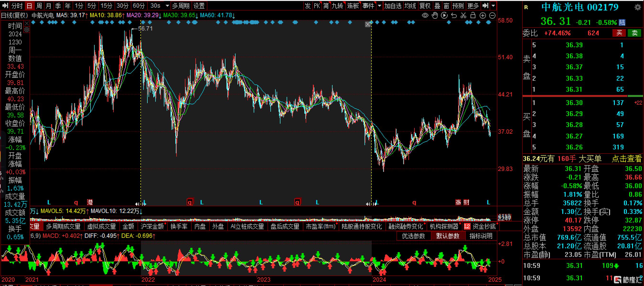The image size is (644, 286).
Task: Select the 15分 period
Action: (106, 5)
